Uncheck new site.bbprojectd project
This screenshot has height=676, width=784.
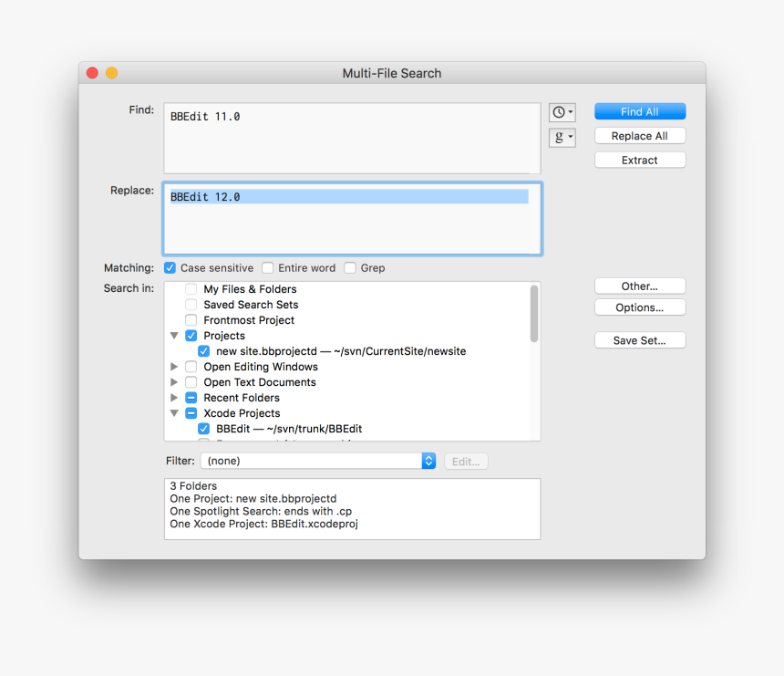click(x=202, y=350)
